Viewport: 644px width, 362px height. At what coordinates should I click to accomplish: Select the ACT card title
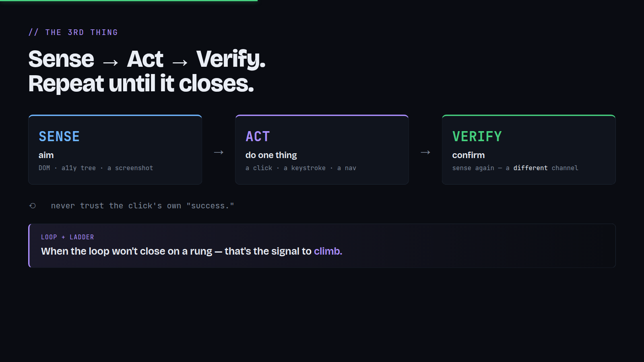(x=258, y=137)
